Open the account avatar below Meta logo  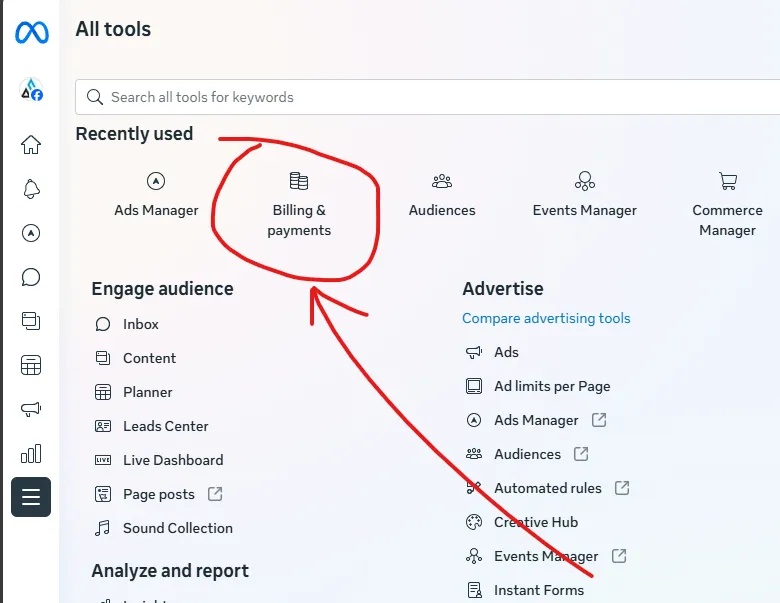click(x=31, y=90)
